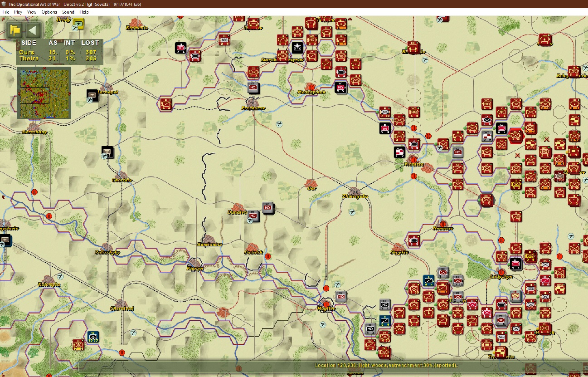The height and width of the screenshot is (377, 588).
Task: Click the airfield symbol southeast of Proskurov
Action: pos(279,123)
